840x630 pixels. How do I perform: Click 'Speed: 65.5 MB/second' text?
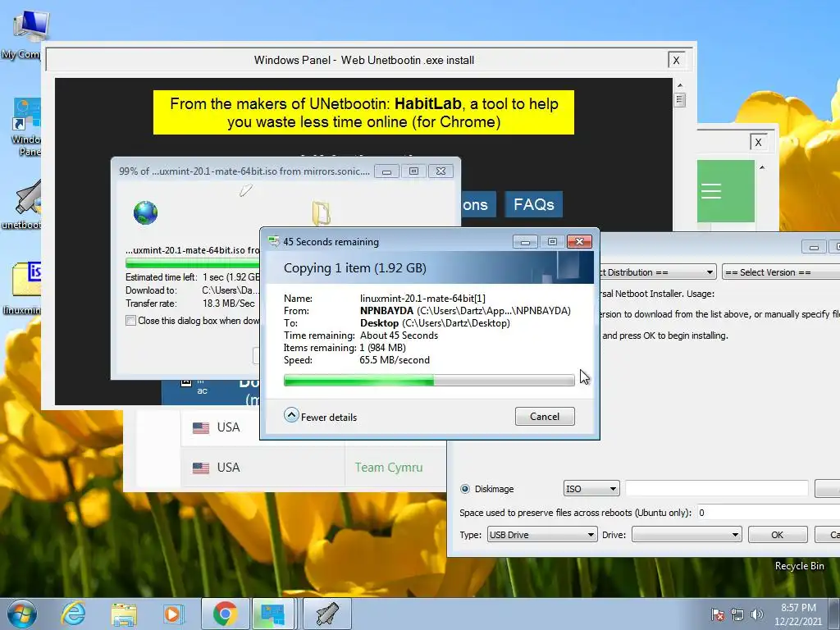[357, 360]
